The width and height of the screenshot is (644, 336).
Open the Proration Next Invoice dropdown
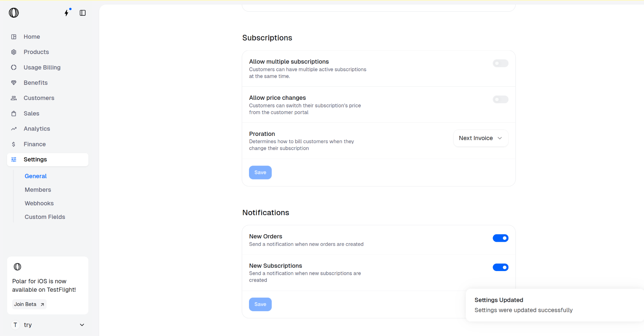pyautogui.click(x=480, y=138)
